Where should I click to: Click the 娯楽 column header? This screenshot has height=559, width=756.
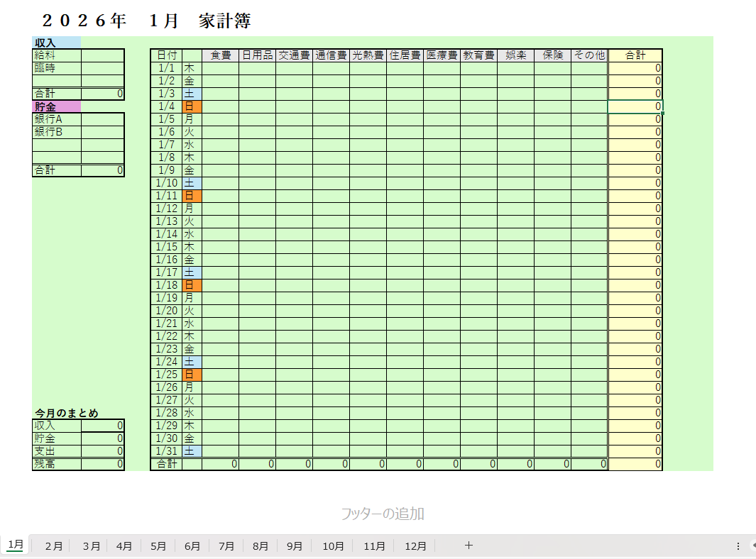515,55
